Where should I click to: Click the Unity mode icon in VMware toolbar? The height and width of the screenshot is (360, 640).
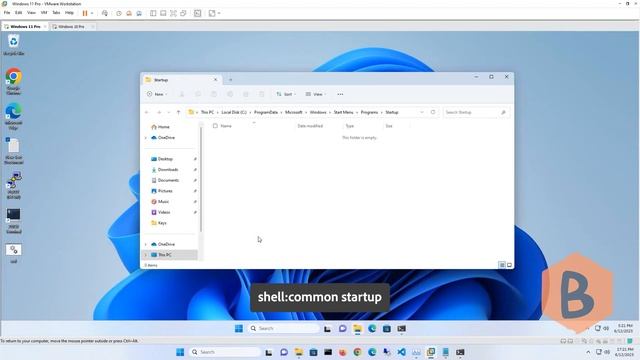[x=184, y=13]
